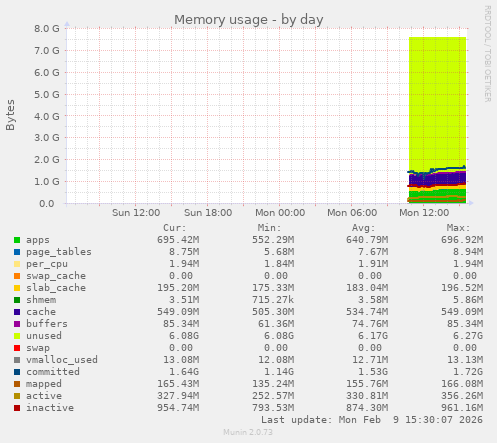This screenshot has height=443, width=497.
Task: Click the navy committed legend swatch
Action: coord(17,372)
